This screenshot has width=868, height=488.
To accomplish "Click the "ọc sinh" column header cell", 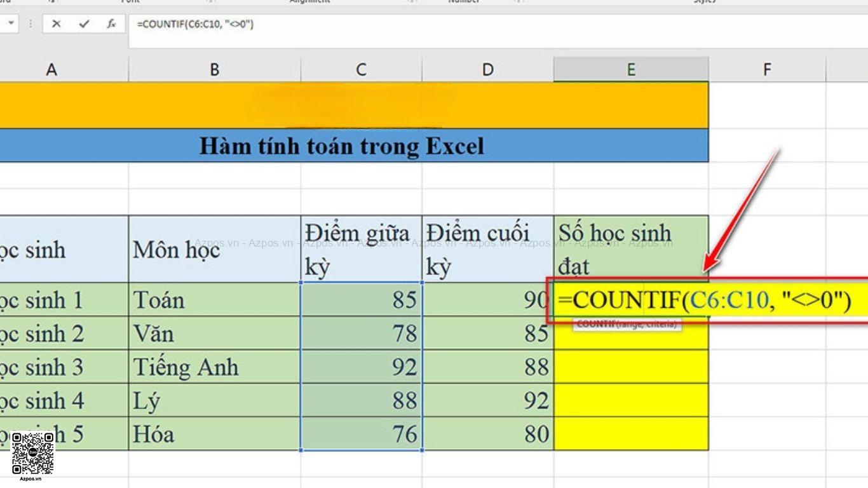I will coord(64,249).
